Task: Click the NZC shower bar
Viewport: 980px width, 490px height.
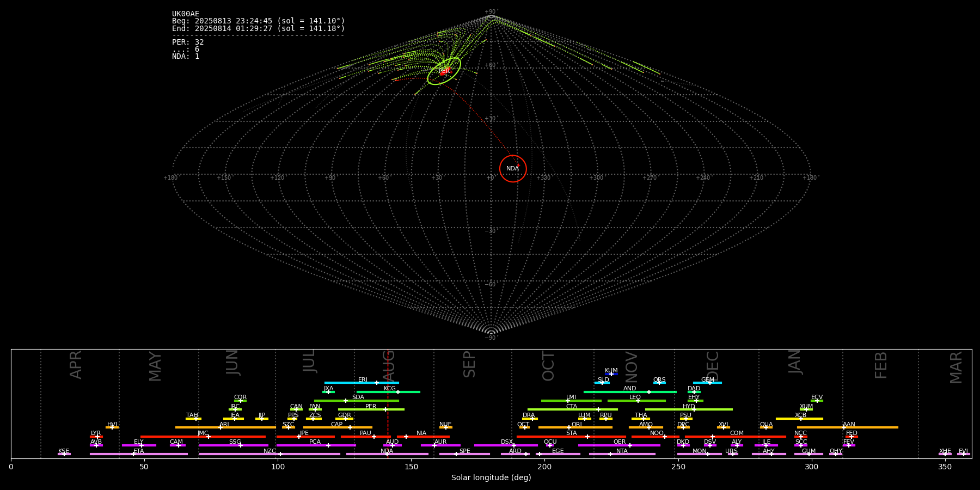Action: [x=269, y=454]
